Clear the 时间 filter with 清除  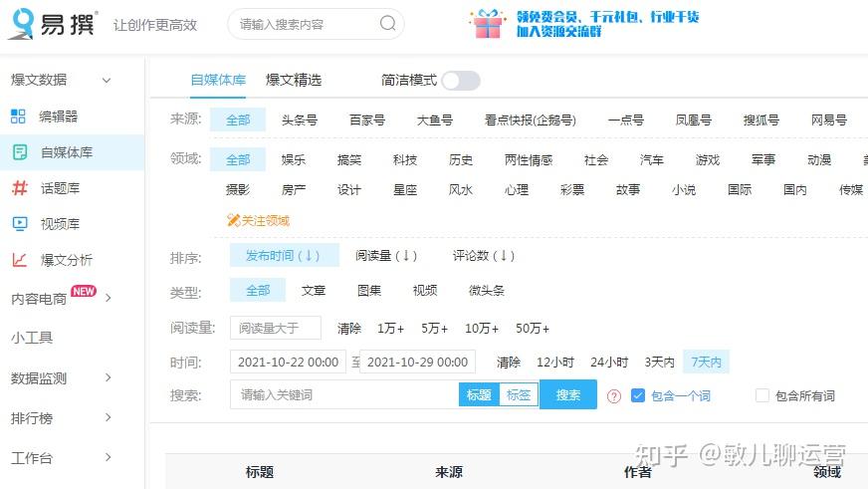[509, 363]
